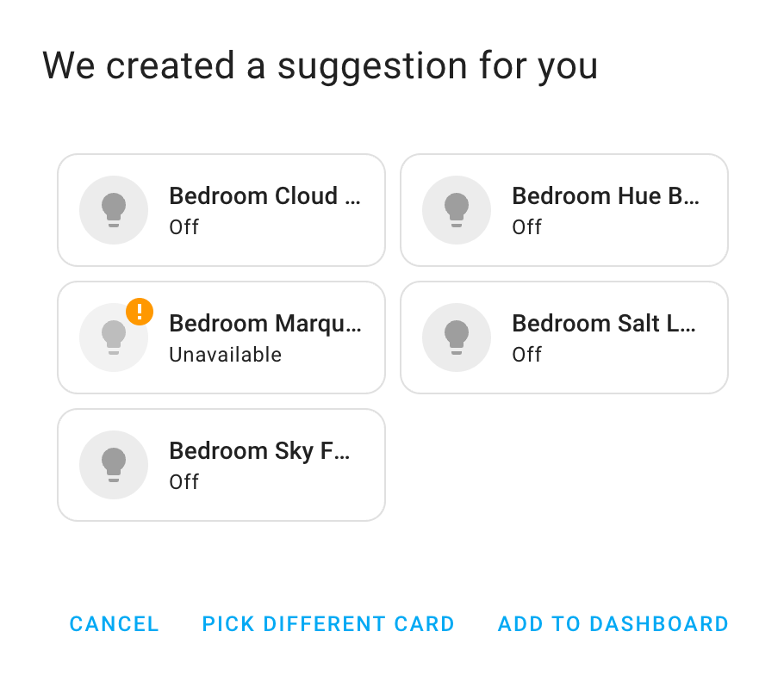This screenshot has width=784, height=675.
Task: Cancel the card suggestion dialog
Action: pos(115,624)
